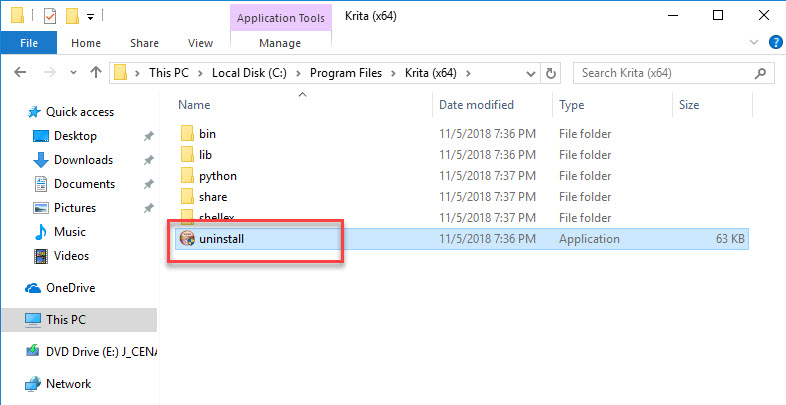
Task: Click the pin icon beside Pictures
Action: (148, 208)
